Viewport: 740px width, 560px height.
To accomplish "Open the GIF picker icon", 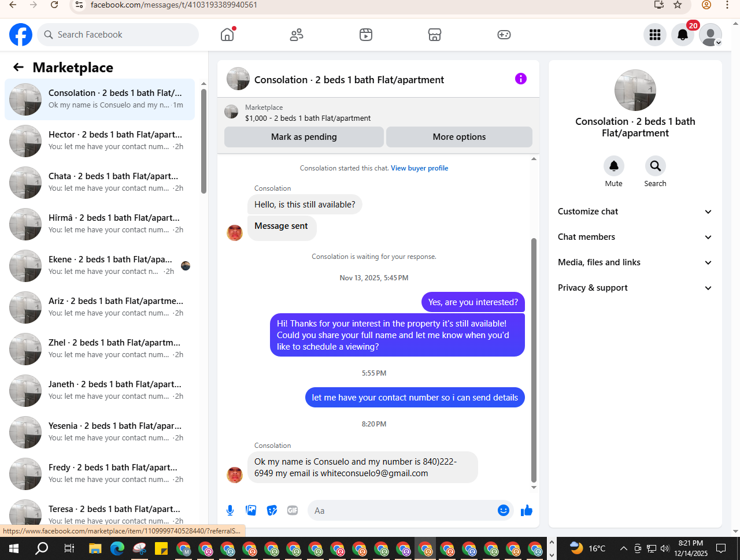I will [293, 510].
